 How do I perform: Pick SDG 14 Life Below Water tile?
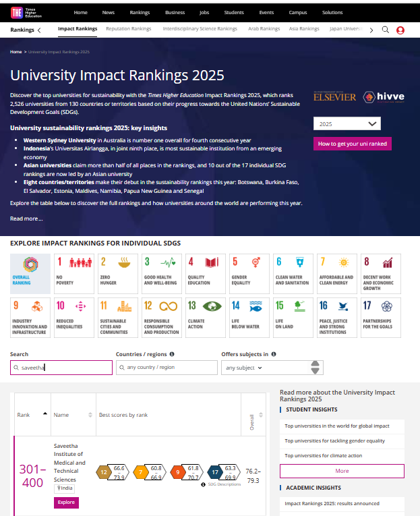tap(248, 317)
